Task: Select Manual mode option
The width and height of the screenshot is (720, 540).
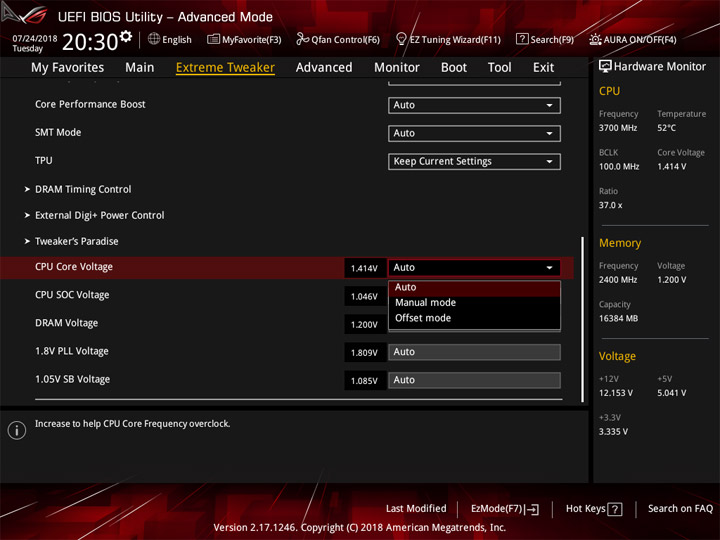Action: (x=474, y=303)
